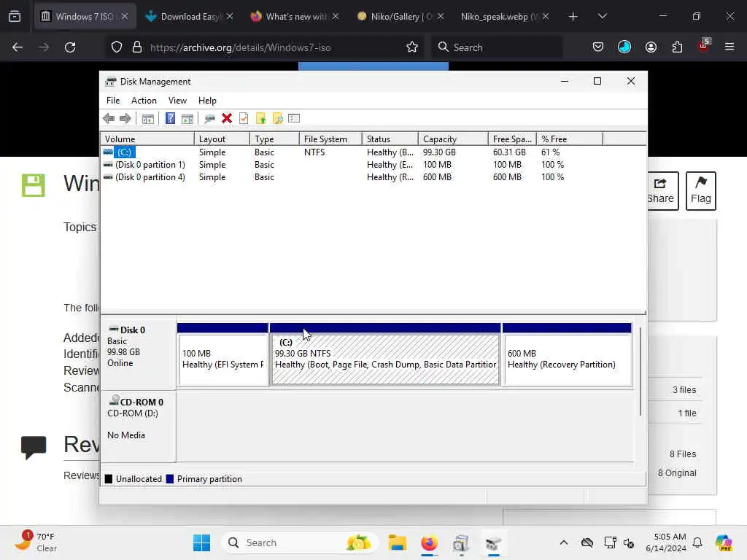Sort by the Volume column header

(147, 139)
